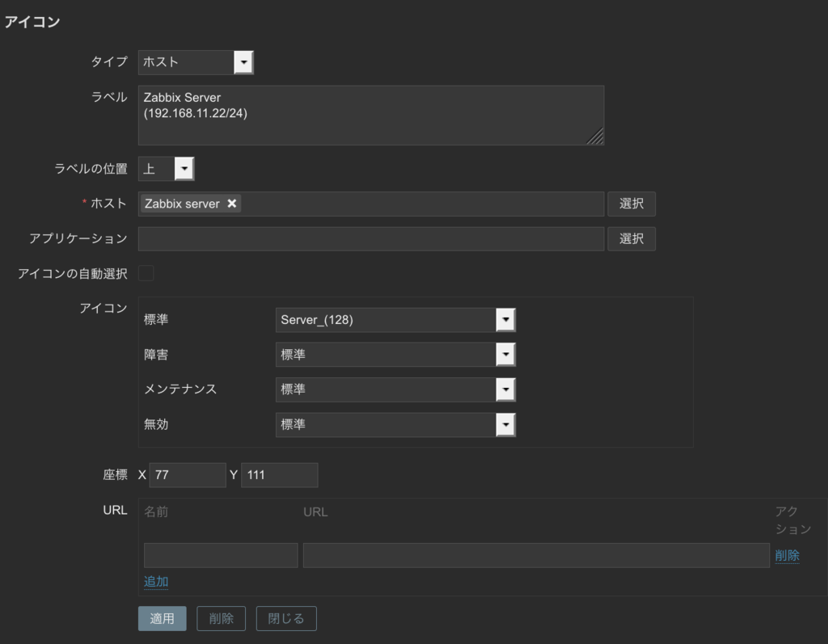Image resolution: width=828 pixels, height=644 pixels.
Task: Click 選択 button next to アプリケーション field
Action: point(632,238)
